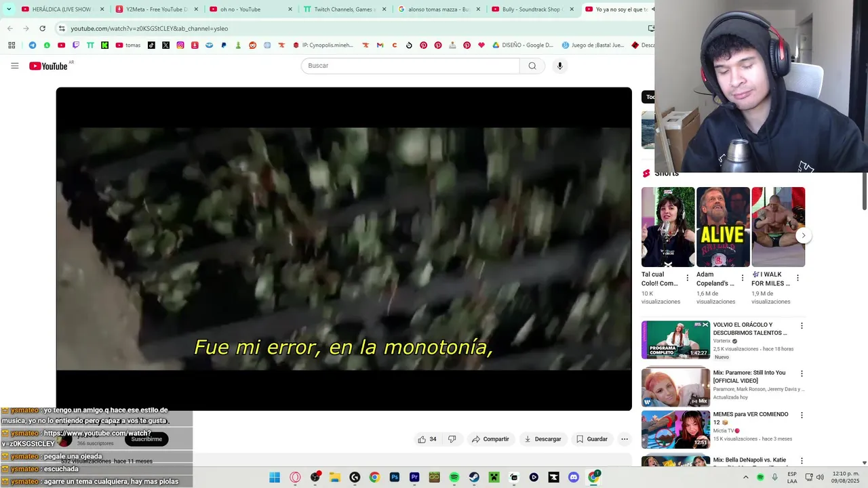Switch to the Bully - Soundtrack Shop tab
This screenshot has width=868, height=488.
point(532,9)
